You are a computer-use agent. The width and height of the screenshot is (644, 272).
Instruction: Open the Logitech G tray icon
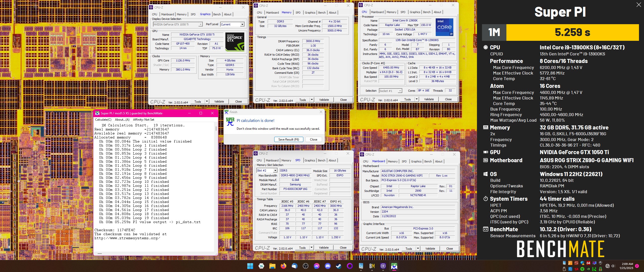point(600,263)
